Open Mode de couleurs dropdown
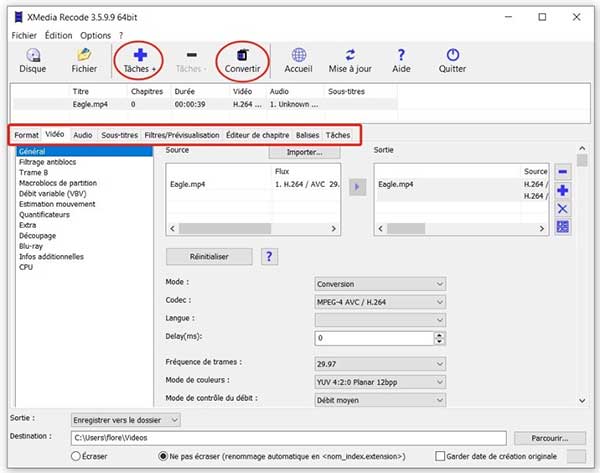 point(380,382)
